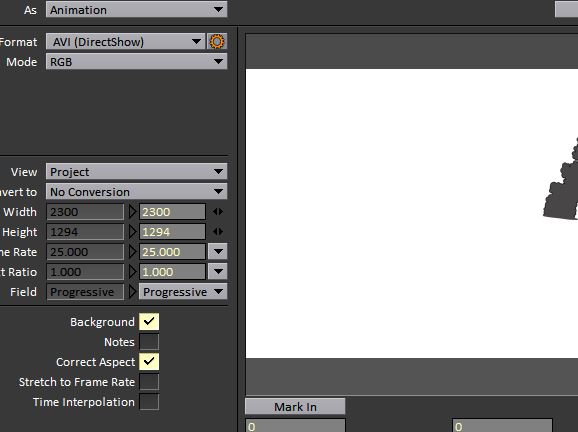
Task: Click the white preview image area
Action: tap(412, 213)
